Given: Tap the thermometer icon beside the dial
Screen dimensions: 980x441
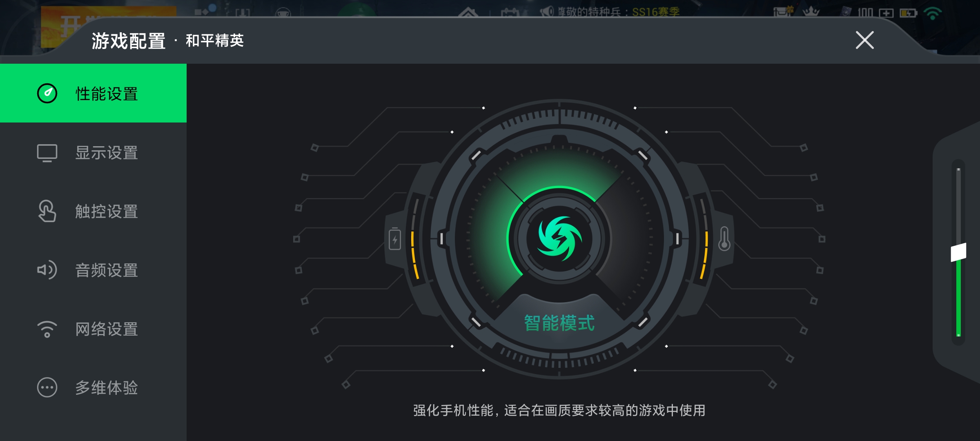Looking at the screenshot, I should pyautogui.click(x=724, y=238).
